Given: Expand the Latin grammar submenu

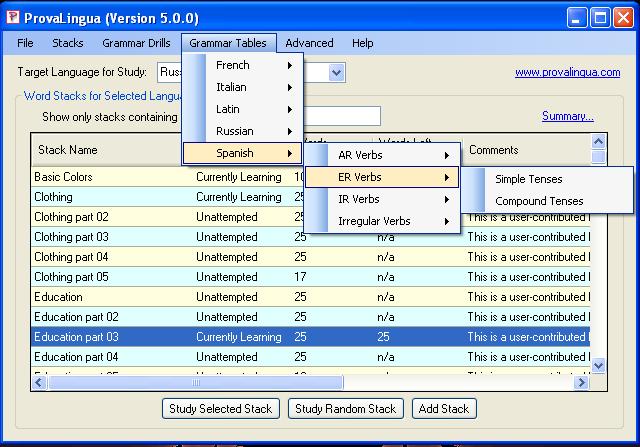Looking at the screenshot, I should point(242,109).
